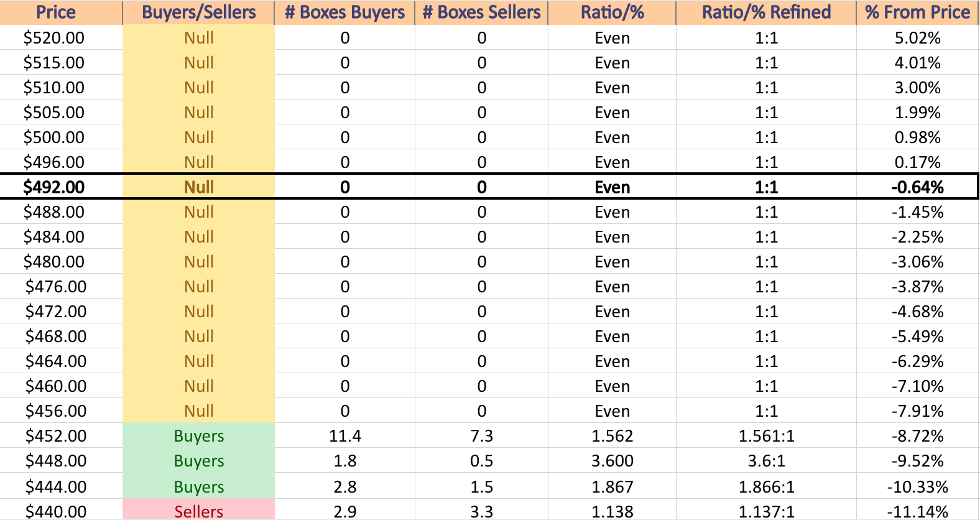Click the -1.45% from price value

(x=917, y=212)
